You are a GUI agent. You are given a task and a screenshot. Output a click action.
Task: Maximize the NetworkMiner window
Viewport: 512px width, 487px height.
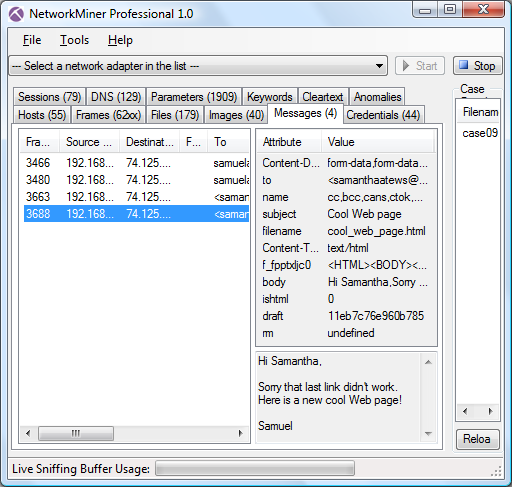point(450,10)
